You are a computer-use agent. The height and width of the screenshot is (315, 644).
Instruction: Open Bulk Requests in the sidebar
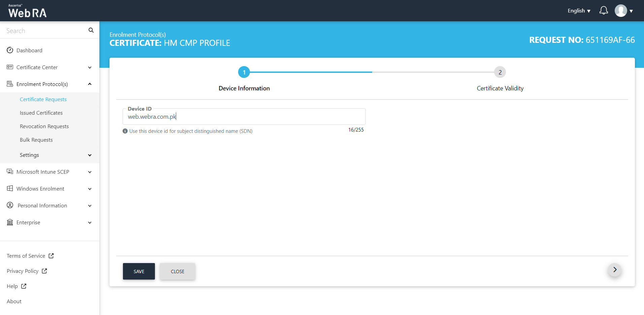(36, 140)
